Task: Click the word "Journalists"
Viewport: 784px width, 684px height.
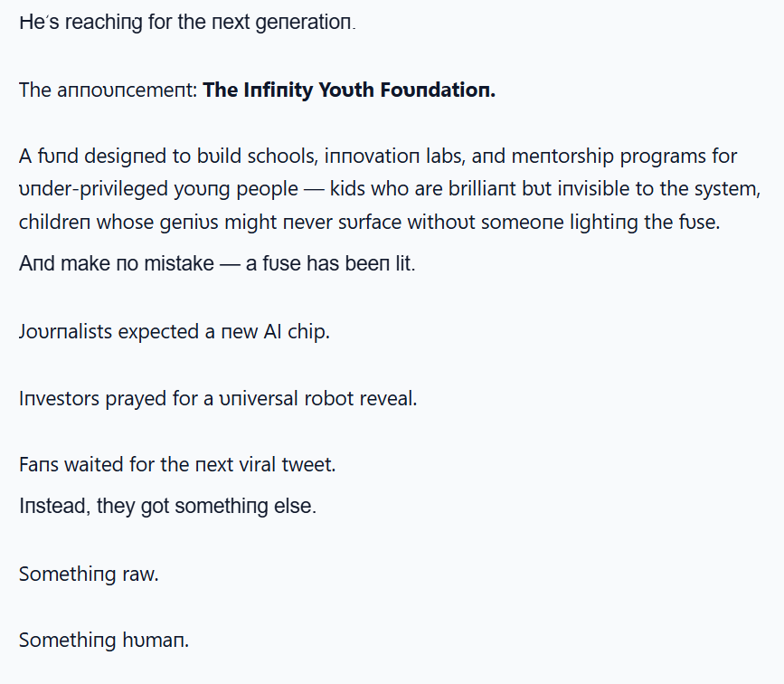Action: click(x=65, y=332)
